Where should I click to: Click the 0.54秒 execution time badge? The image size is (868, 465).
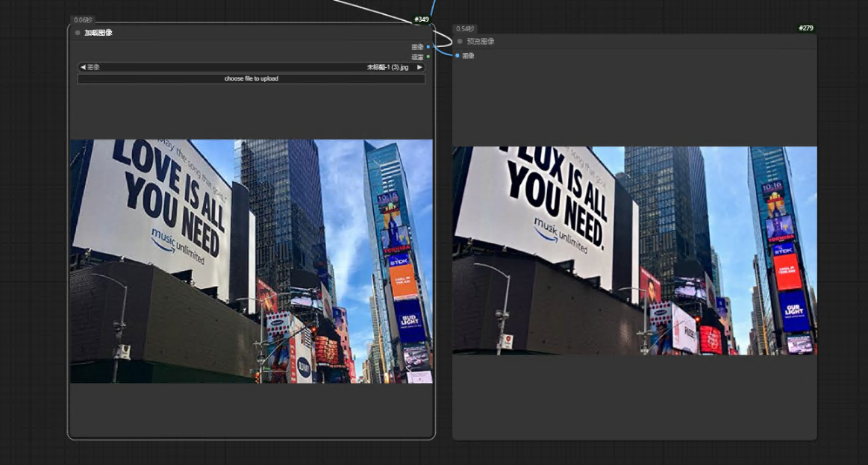464,28
